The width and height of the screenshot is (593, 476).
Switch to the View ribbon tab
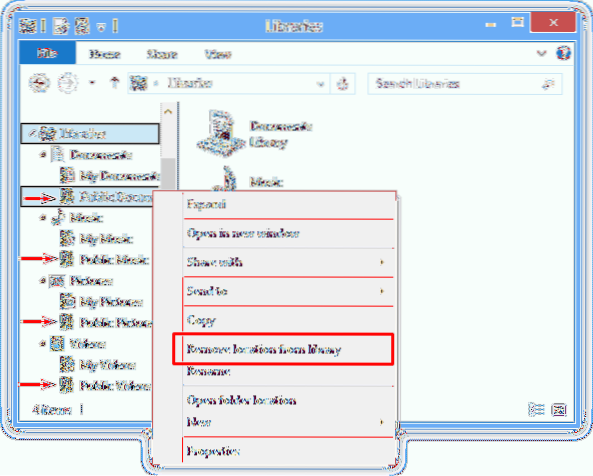[x=218, y=54]
